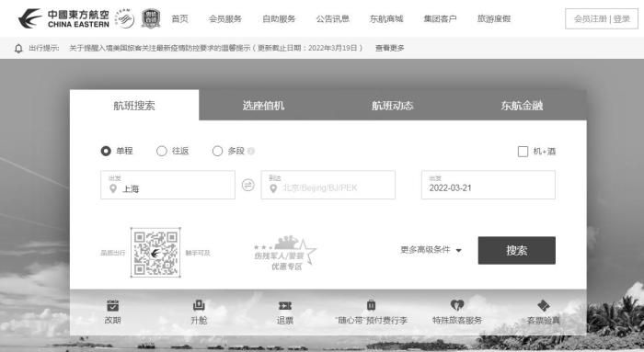644x352 pixels.
Task: Open the 自助服务 menu item
Action: 279,19
